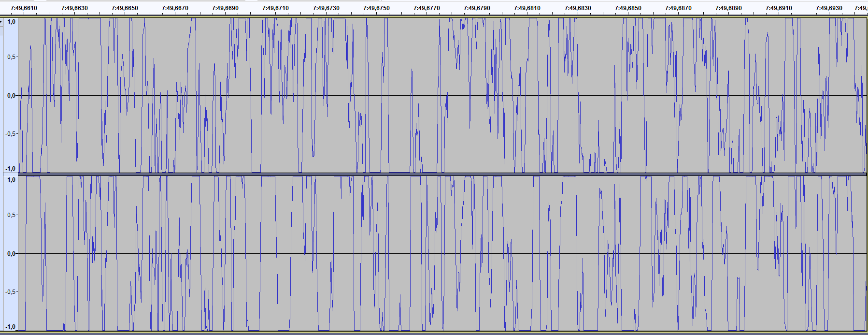Screen dimensions: 868x335
Task: Click -0,5 on the upper channel vertical scale
Action: (x=10, y=134)
